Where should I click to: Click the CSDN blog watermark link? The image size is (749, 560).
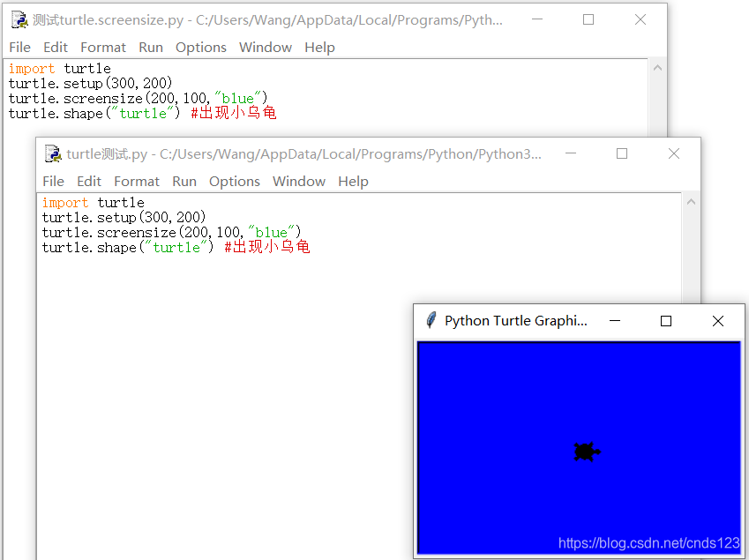pyautogui.click(x=649, y=543)
